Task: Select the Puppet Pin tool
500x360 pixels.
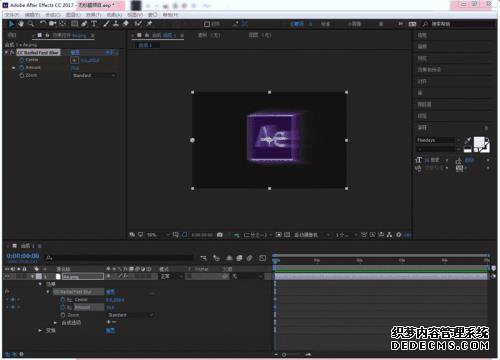Action: click(149, 24)
